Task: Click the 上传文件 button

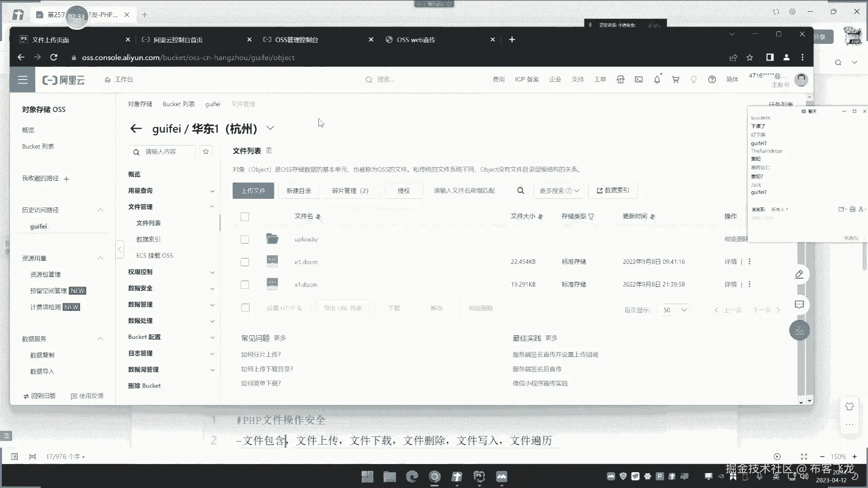Action: tap(253, 191)
